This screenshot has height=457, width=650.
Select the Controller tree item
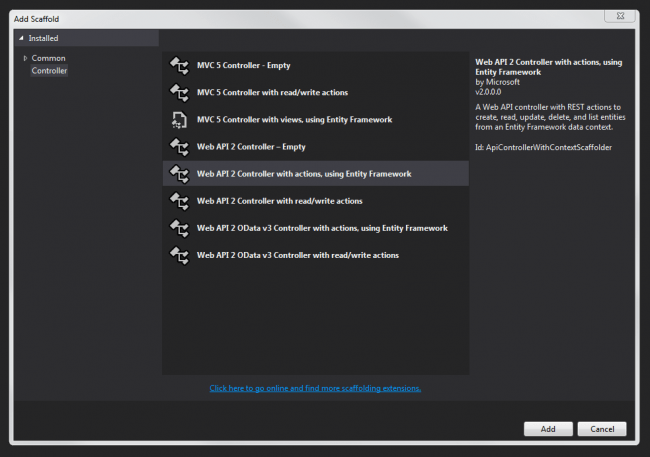coord(49,71)
